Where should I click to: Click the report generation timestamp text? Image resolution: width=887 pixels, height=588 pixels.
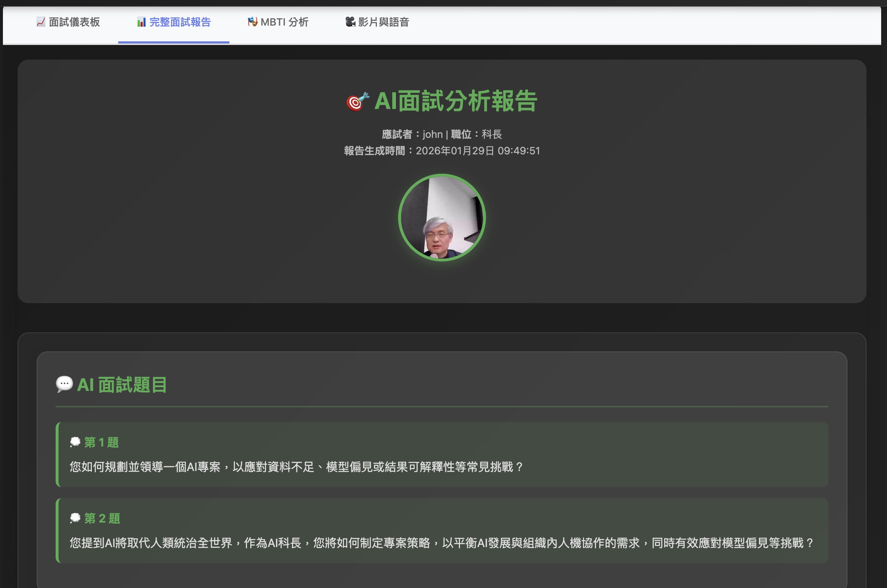442,151
